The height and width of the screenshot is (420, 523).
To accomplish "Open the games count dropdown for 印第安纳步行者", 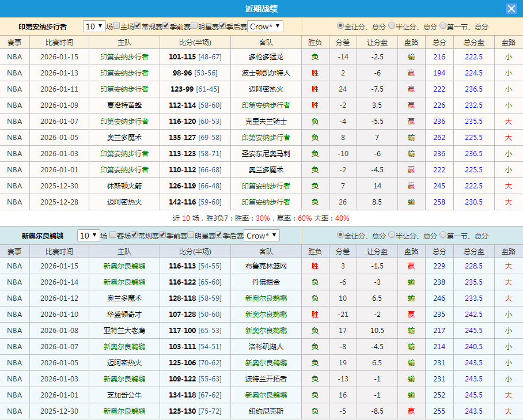I will (93, 26).
